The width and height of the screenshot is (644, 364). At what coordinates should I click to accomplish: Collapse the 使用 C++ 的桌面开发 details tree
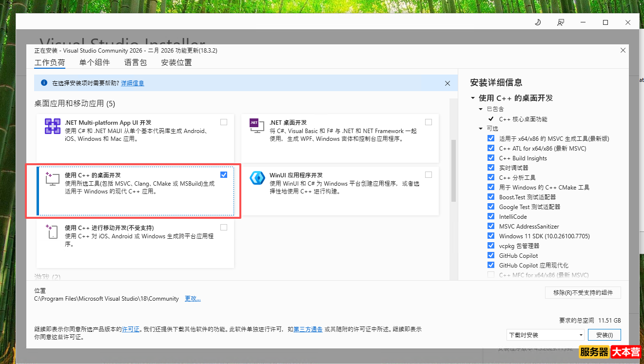(472, 97)
